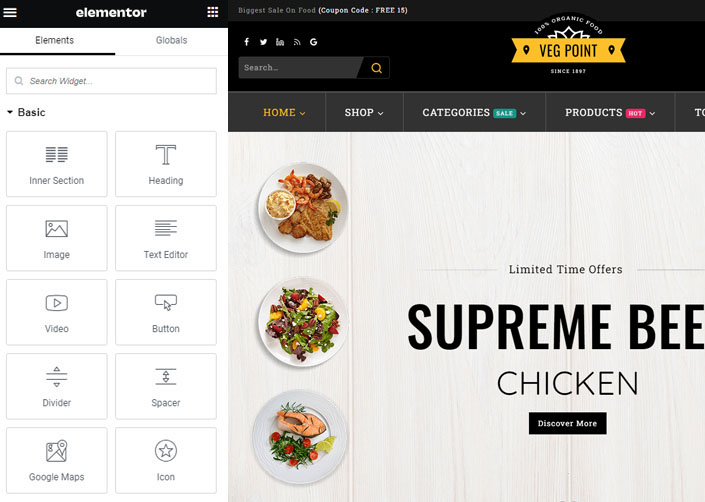Select the Button widget
This screenshot has width=705, height=502.
pos(166,312)
